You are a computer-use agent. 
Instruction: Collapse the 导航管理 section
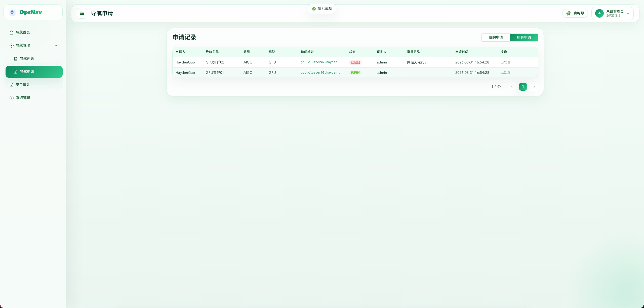coord(56,45)
